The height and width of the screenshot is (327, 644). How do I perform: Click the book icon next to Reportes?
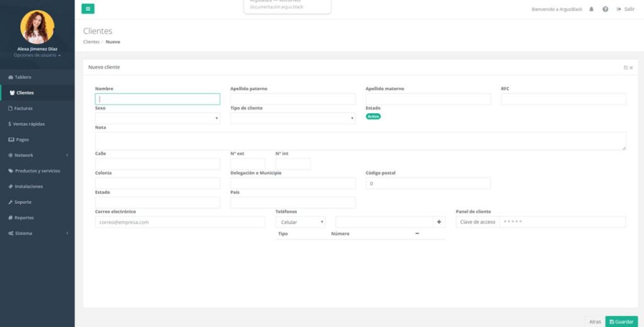pyautogui.click(x=11, y=218)
